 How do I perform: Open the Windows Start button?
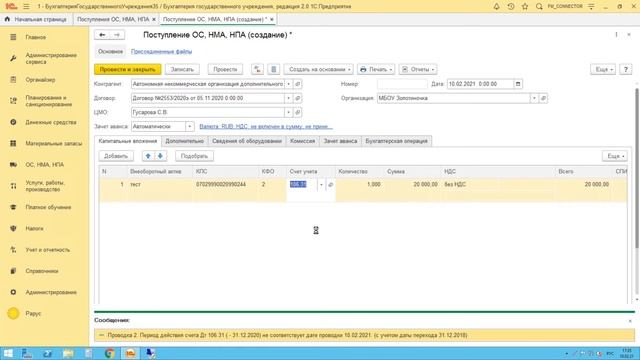pyautogui.click(x=8, y=353)
